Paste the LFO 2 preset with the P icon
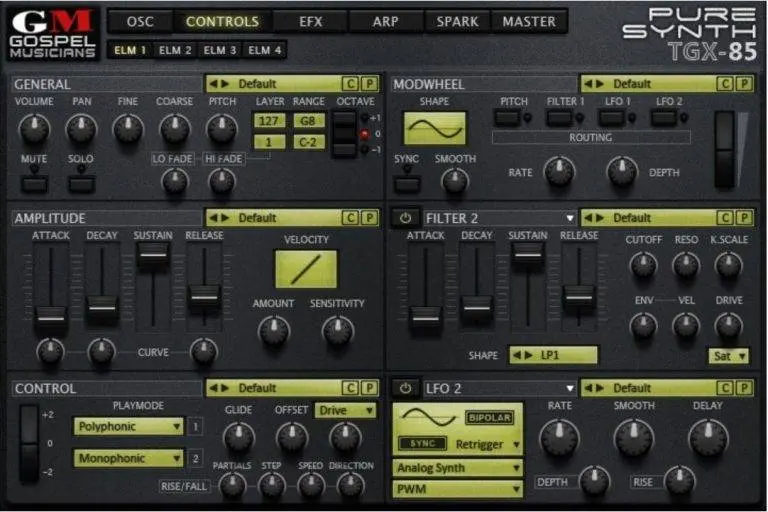Image resolution: width=768 pixels, height=512 pixels. click(744, 388)
